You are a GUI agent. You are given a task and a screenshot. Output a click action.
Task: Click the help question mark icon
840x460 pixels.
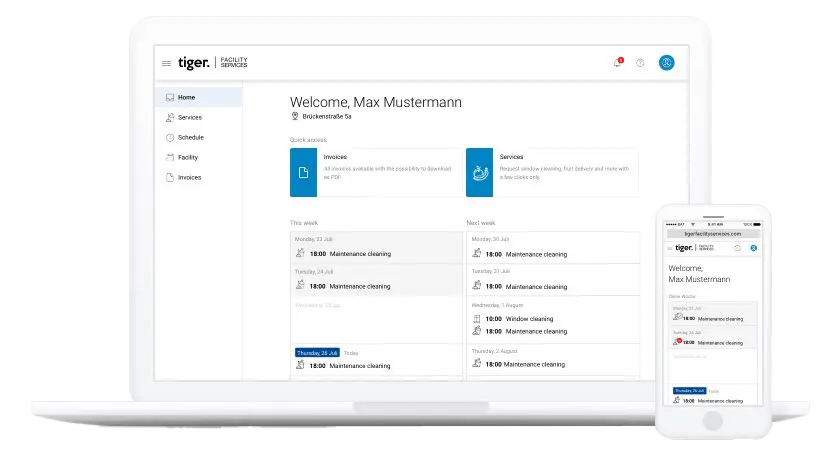pos(640,63)
